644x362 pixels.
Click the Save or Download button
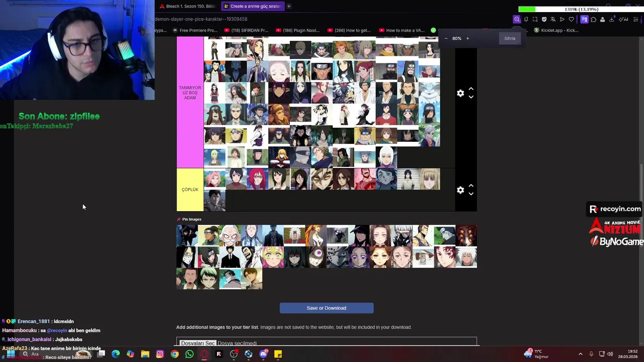pos(327,308)
